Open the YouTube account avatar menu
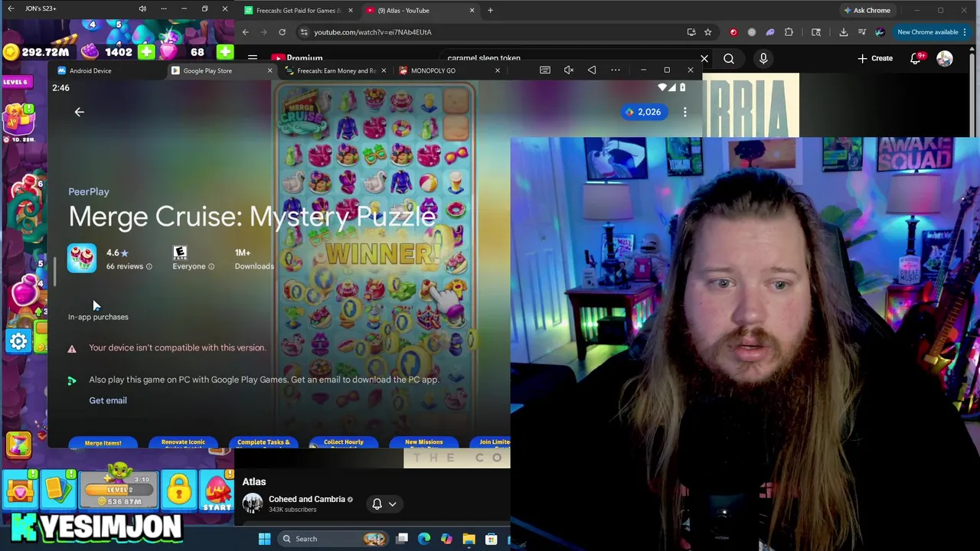Image resolution: width=980 pixels, height=551 pixels. coord(945,59)
